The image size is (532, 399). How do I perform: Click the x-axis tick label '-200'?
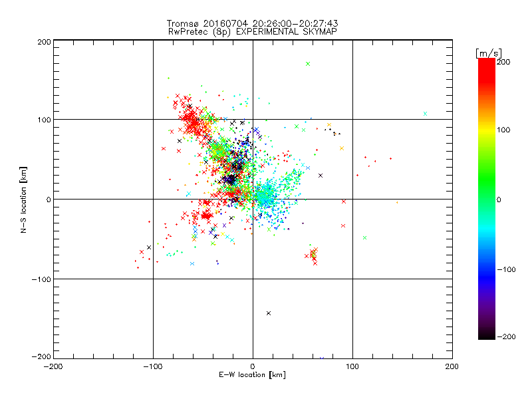pyautogui.click(x=53, y=367)
